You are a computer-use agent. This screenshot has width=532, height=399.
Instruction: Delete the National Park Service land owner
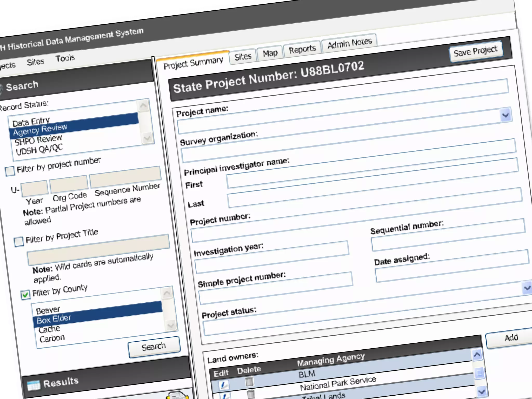click(x=251, y=394)
